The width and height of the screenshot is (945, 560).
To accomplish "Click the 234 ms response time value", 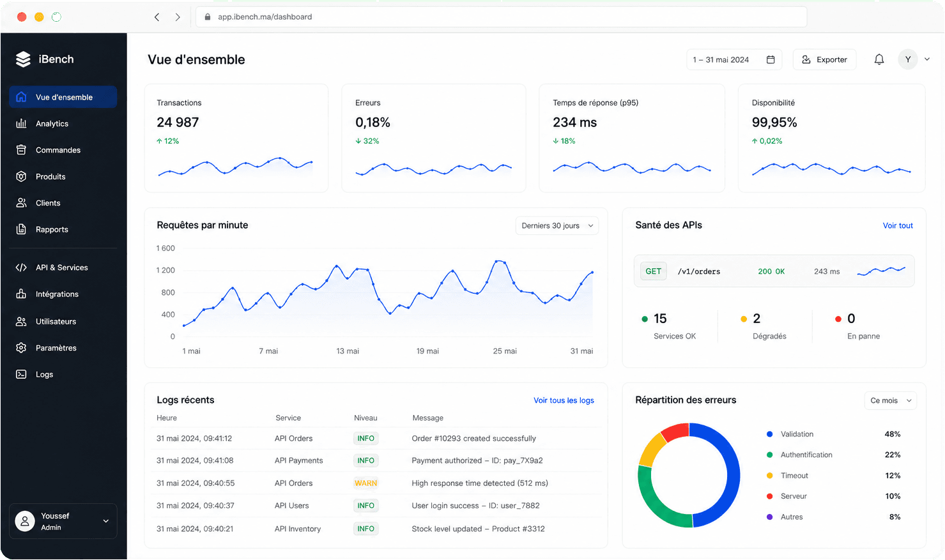I will [574, 123].
